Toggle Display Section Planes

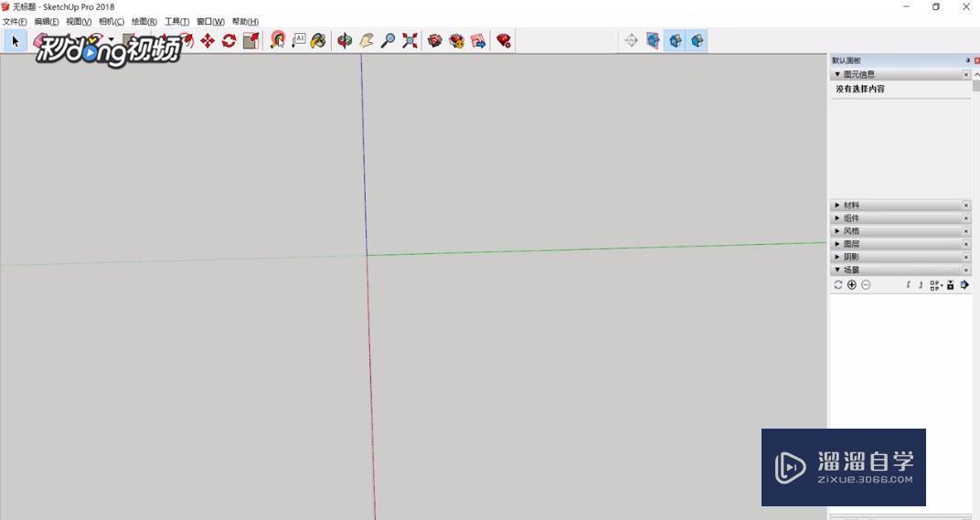[x=653, y=41]
